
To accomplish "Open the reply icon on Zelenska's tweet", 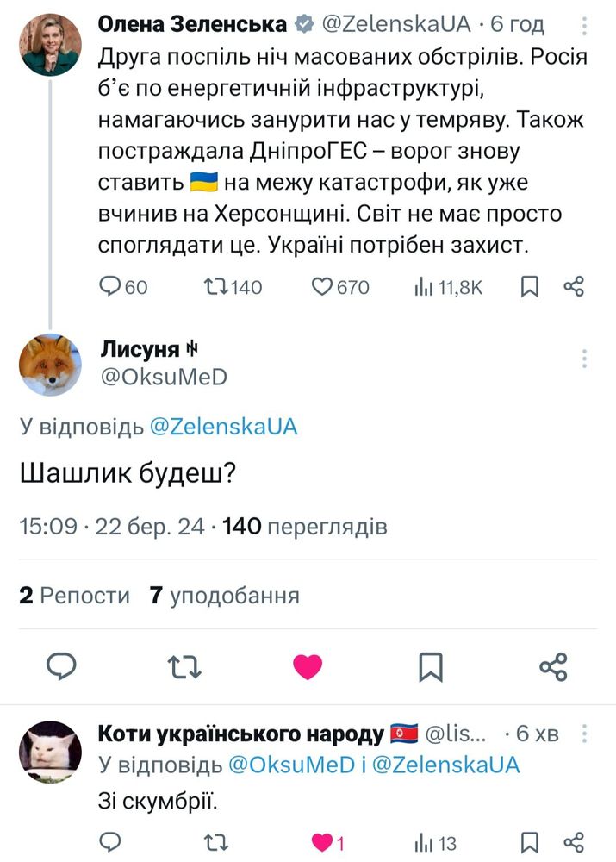I will [x=112, y=288].
